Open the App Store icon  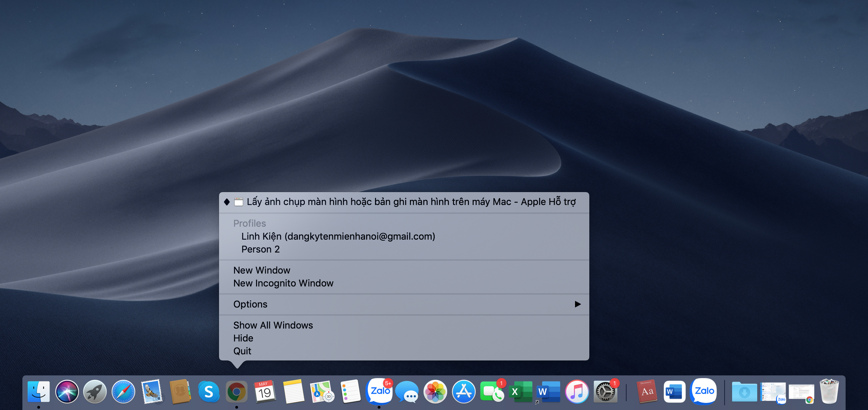(x=463, y=391)
